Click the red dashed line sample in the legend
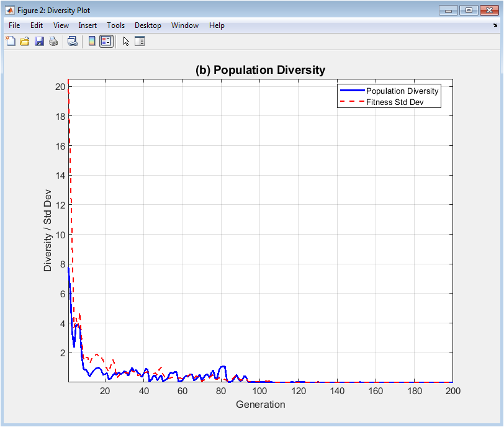Image resolution: width=504 pixels, height=427 pixels. 353,102
